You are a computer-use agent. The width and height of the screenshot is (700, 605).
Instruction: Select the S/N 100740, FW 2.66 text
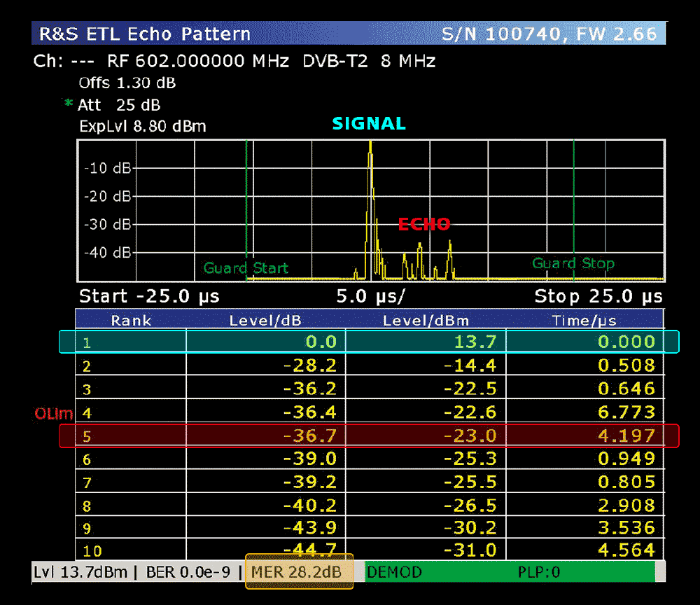549,34
